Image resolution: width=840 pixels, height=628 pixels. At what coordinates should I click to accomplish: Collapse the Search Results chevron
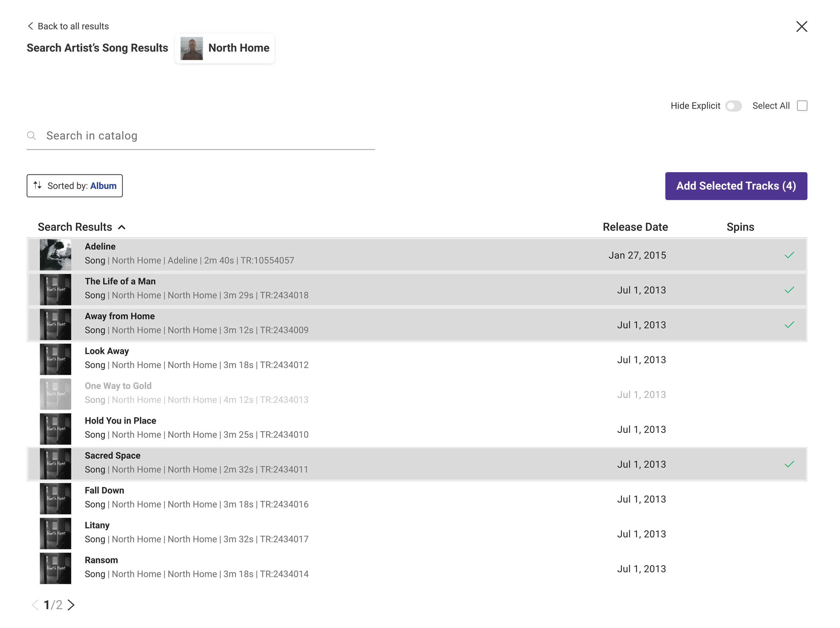coord(122,227)
